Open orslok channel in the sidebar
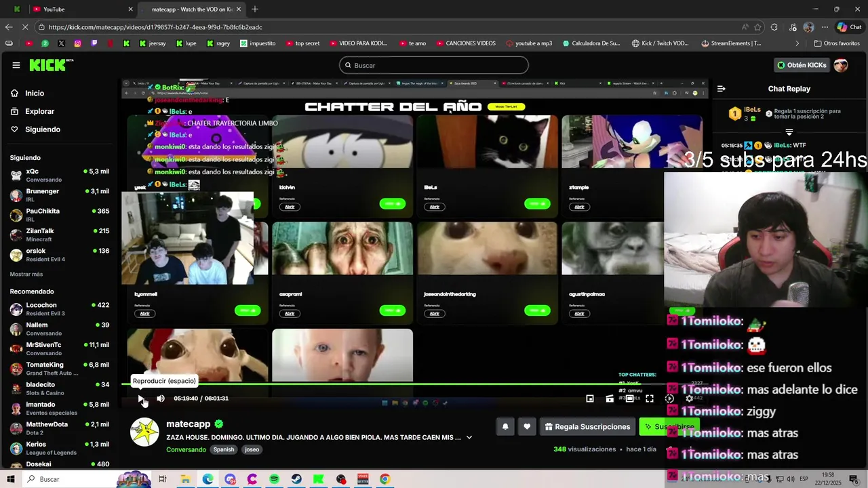This screenshot has width=868, height=488. click(60, 255)
